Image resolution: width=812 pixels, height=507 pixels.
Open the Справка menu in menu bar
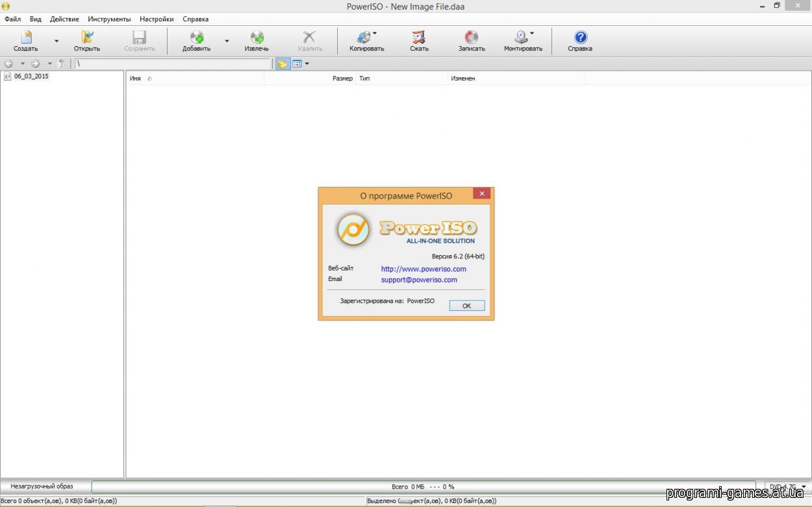[196, 19]
